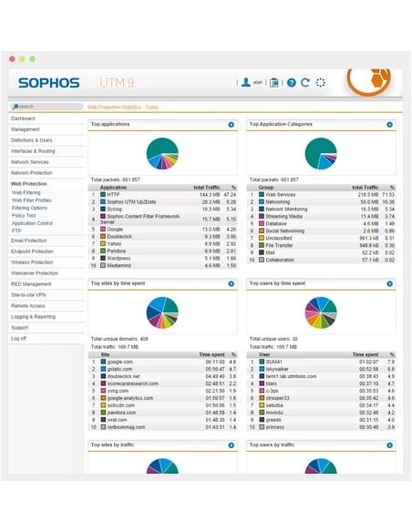Click the Top sites by time spent pie chart
Image resolution: width=412 pixels, height=532 pixels.
coord(162,312)
